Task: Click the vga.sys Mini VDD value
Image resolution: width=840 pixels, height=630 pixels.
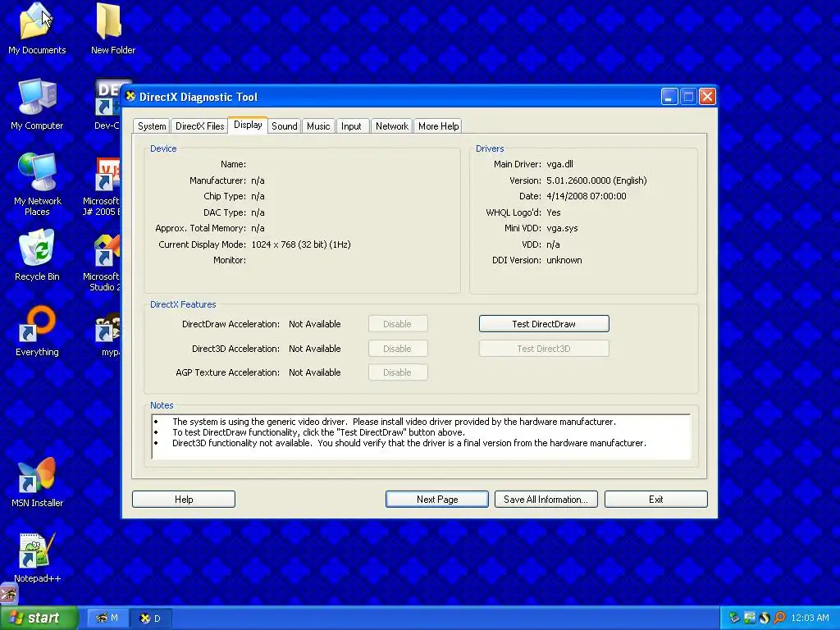Action: point(562,228)
